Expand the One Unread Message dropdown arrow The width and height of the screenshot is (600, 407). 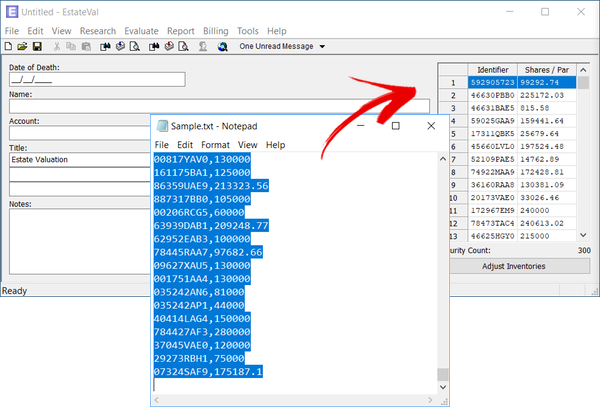[322, 47]
